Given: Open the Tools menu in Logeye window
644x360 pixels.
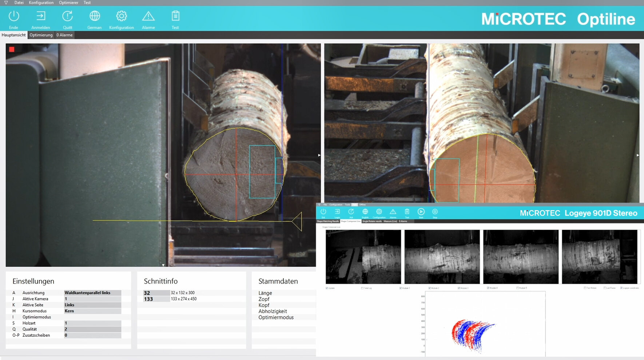Looking at the screenshot, I should click(347, 205).
